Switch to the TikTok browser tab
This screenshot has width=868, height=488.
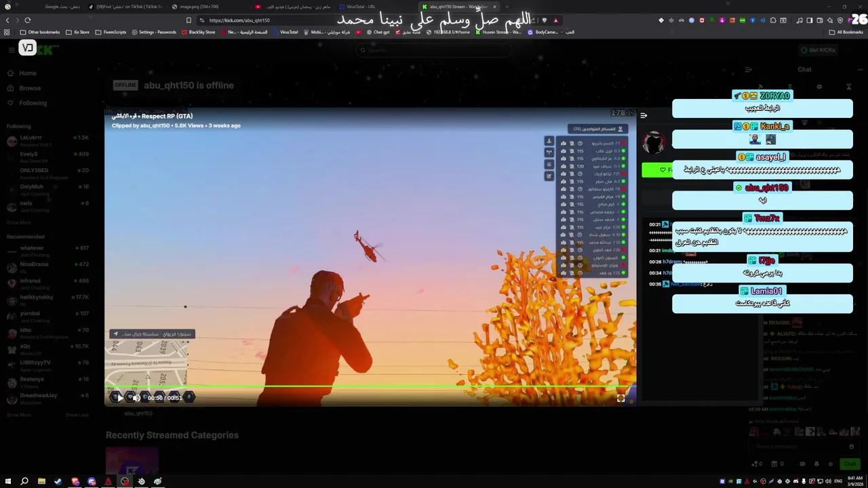[x=125, y=7]
